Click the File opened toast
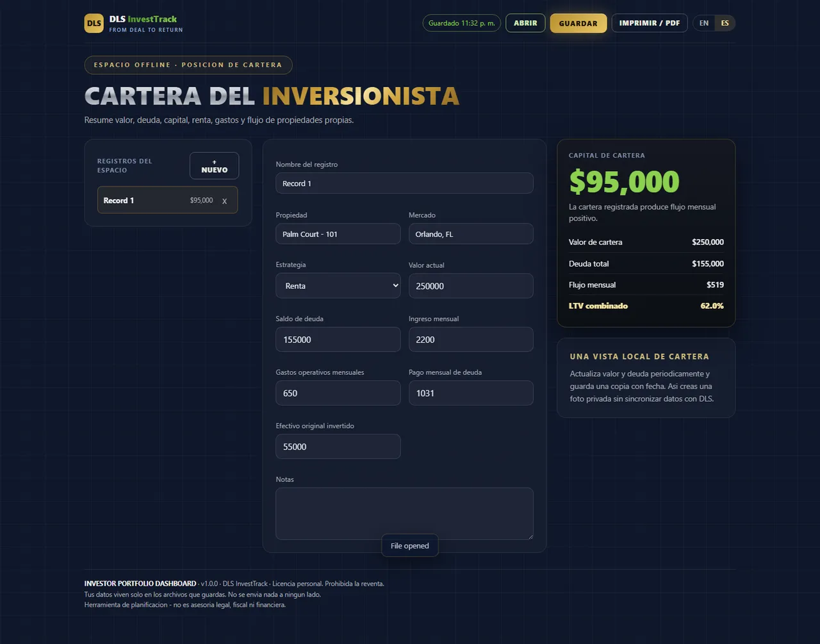The height and width of the screenshot is (644, 820). tap(410, 546)
